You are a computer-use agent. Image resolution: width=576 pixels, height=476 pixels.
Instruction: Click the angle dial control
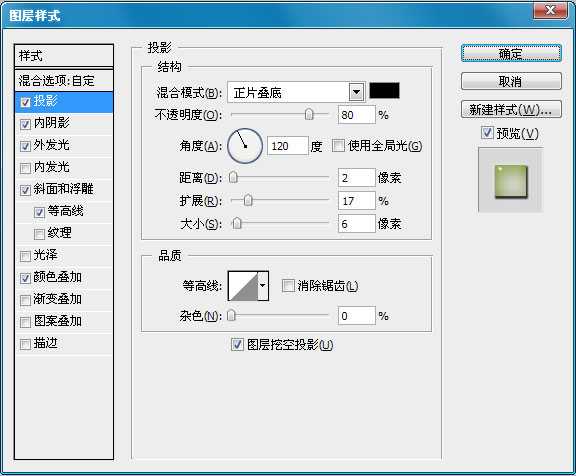click(245, 146)
